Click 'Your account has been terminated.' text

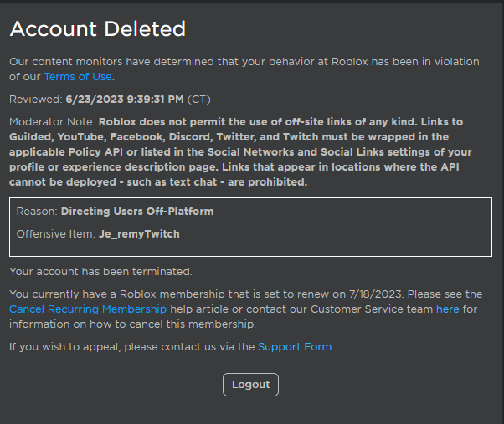100,272
